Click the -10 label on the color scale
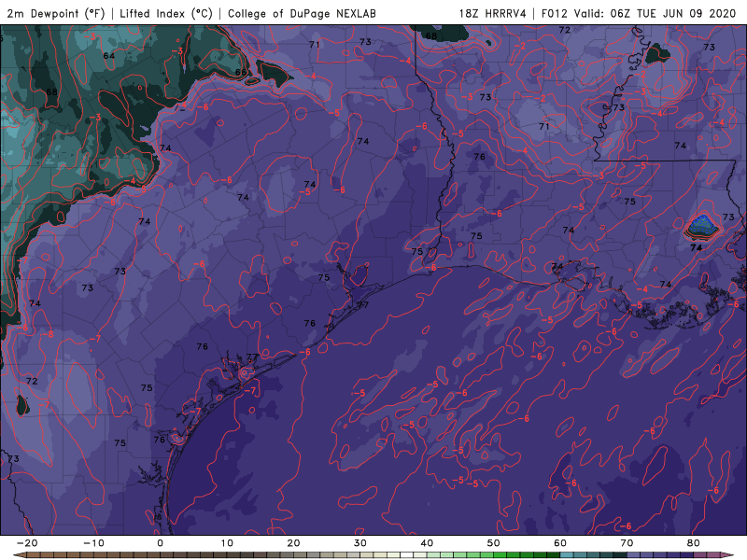747x560 pixels. [x=93, y=543]
